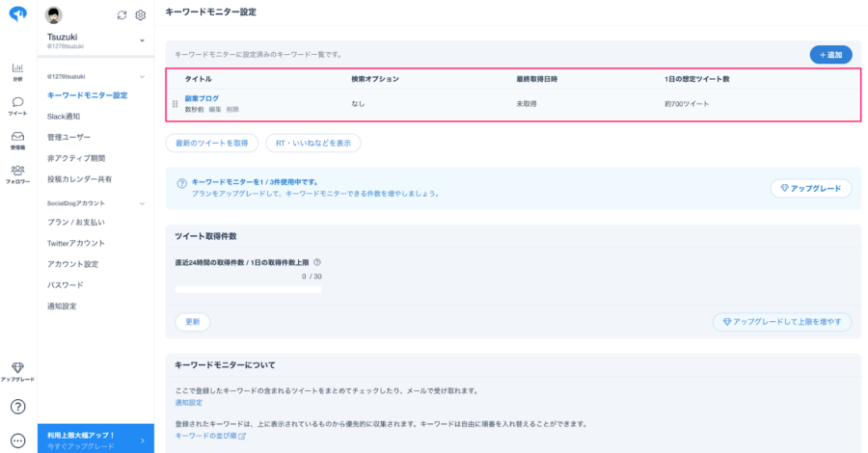
Task: Click アップグレードして上限を増やす button
Action: point(782,322)
